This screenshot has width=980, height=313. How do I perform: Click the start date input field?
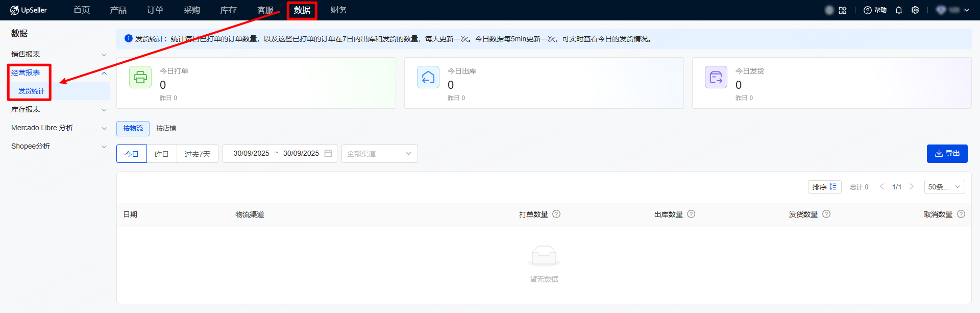pyautogui.click(x=251, y=153)
